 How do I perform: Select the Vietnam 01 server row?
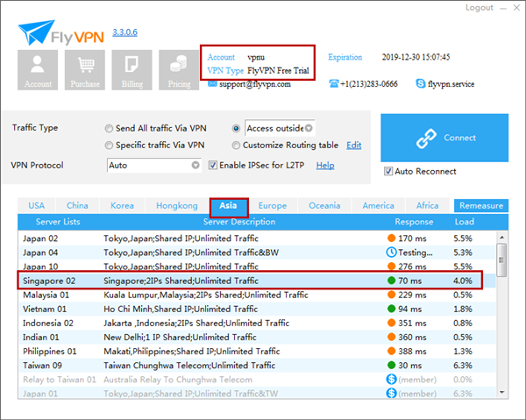point(257,309)
